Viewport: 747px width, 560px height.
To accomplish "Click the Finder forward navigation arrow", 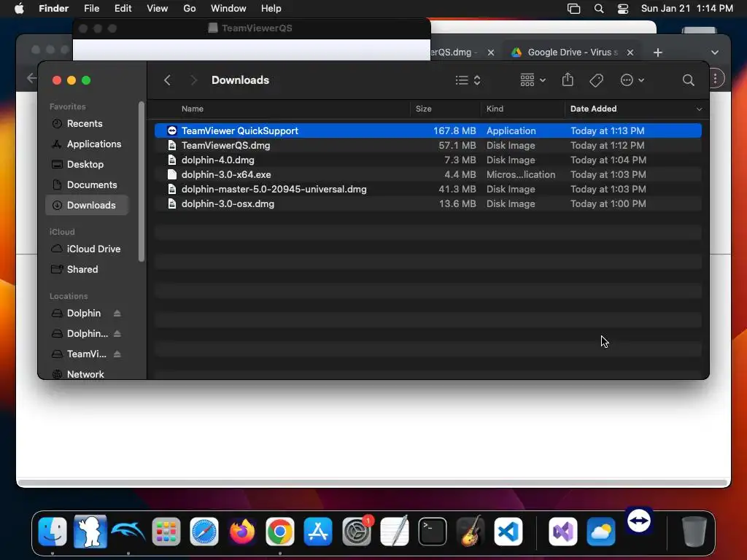I will (x=193, y=80).
